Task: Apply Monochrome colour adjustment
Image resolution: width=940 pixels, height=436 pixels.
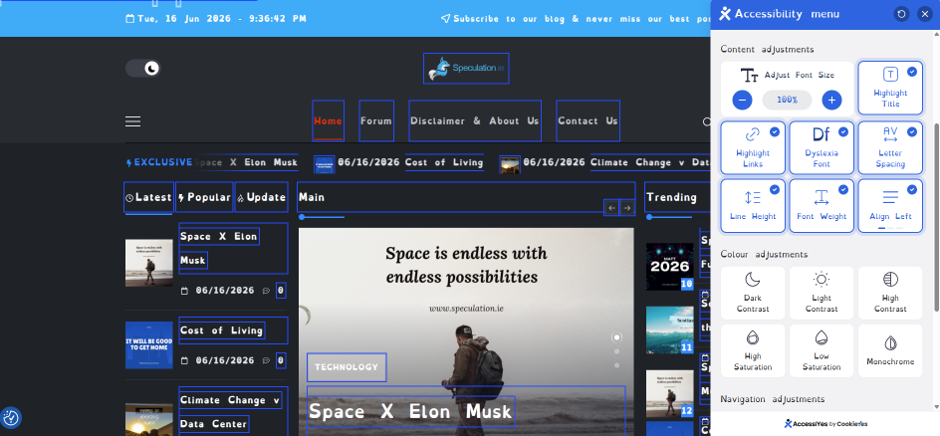Action: point(890,351)
